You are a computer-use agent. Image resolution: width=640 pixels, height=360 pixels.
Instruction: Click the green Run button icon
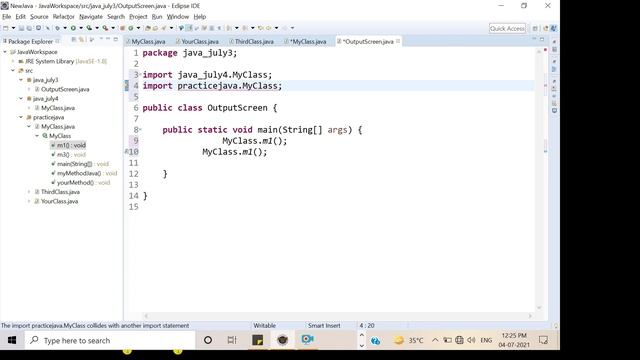pyautogui.click(x=73, y=28)
